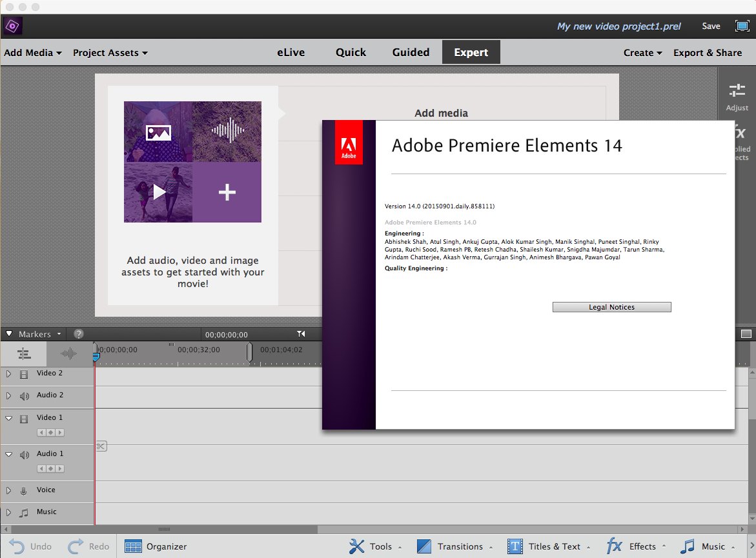Screen dimensions: 756x558
Task: Click the Legal Notices button
Action: tap(611, 307)
